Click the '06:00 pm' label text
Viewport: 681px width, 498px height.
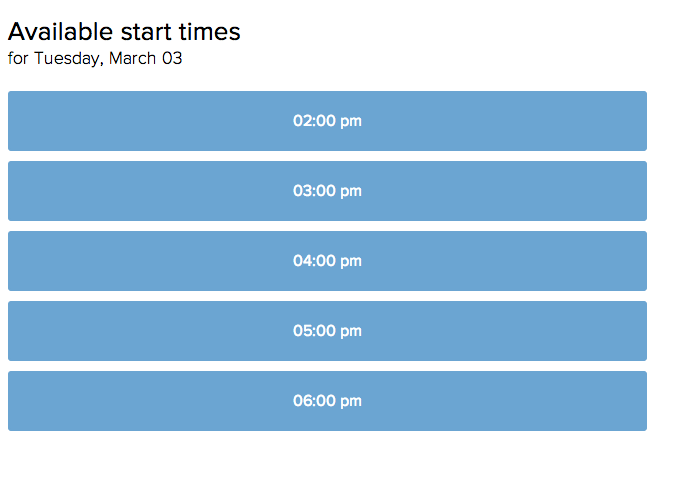pos(327,401)
